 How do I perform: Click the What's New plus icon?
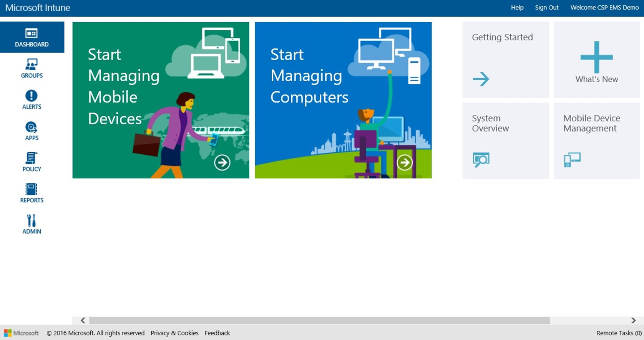tap(596, 57)
